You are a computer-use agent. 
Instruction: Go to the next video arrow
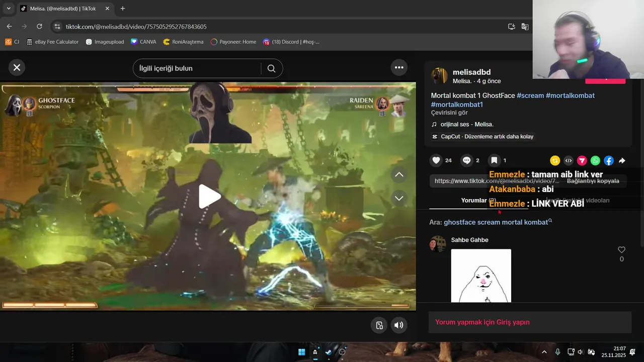click(399, 198)
